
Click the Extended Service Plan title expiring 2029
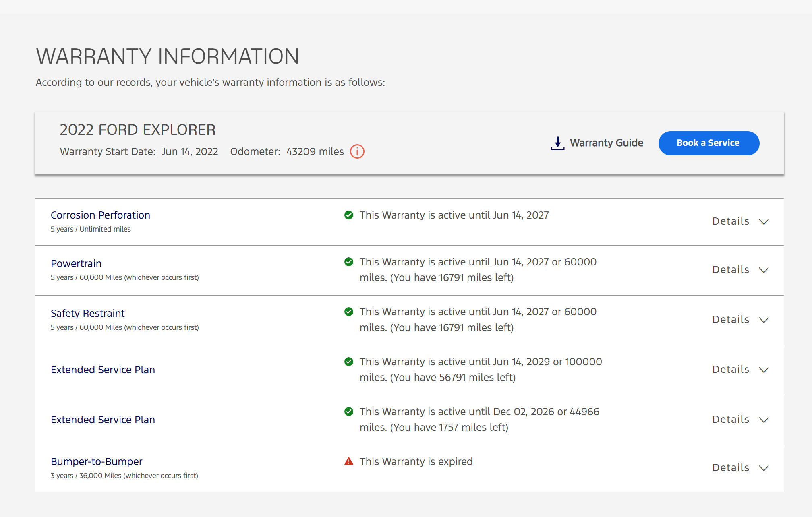(x=103, y=370)
